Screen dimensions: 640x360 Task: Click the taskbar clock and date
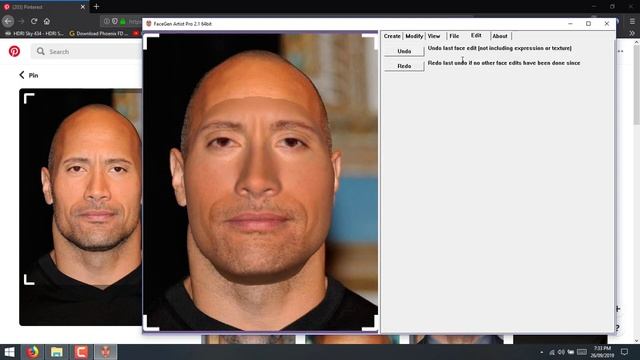click(x=602, y=352)
